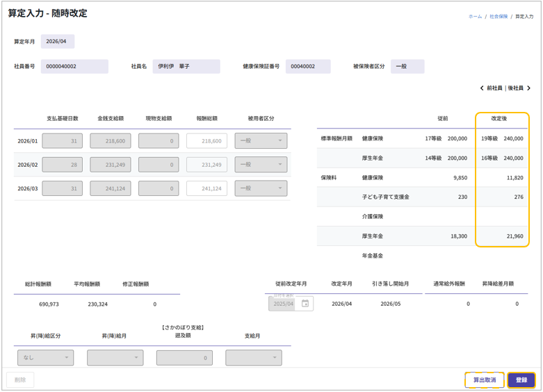Open the calendar picker in 従前改定年月 field
Image resolution: width=543 pixels, height=392 pixels.
tap(305, 304)
